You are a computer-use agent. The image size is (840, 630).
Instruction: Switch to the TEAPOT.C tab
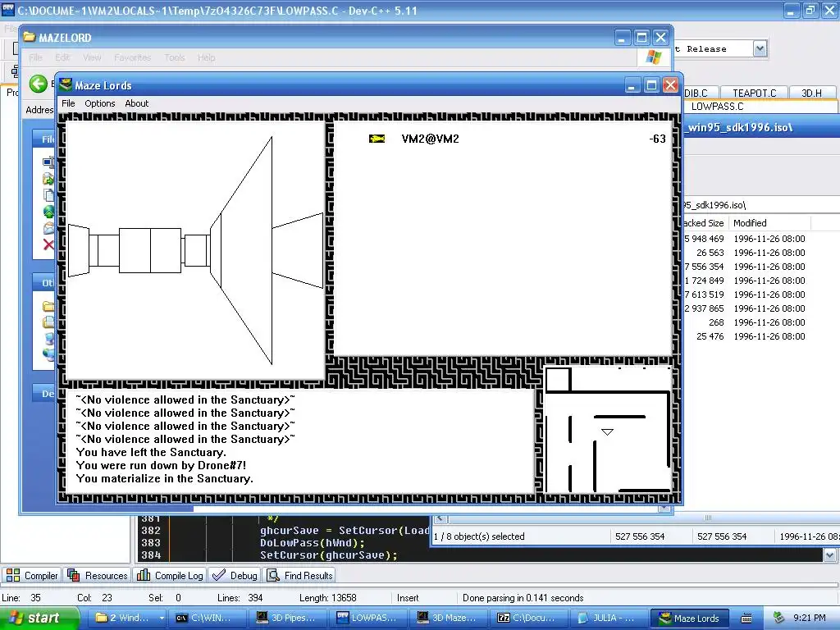(754, 94)
